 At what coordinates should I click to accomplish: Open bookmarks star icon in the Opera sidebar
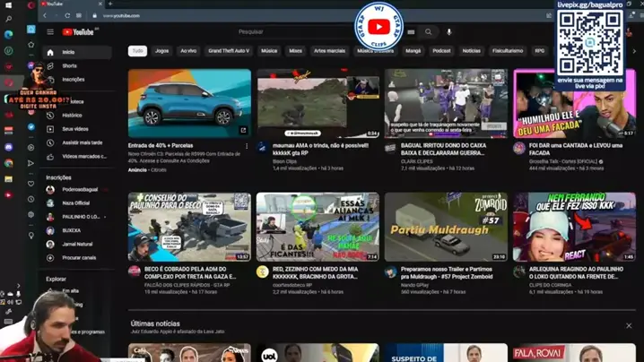(30, 45)
